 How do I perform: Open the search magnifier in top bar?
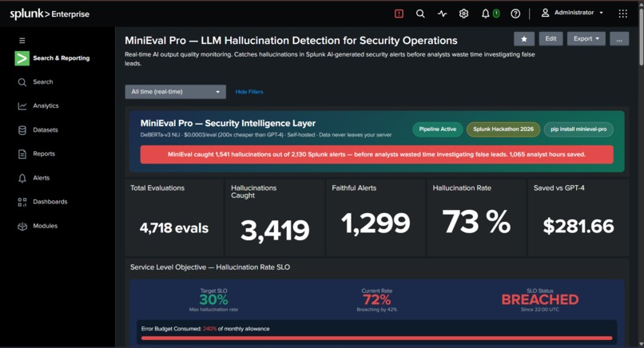pyautogui.click(x=420, y=14)
